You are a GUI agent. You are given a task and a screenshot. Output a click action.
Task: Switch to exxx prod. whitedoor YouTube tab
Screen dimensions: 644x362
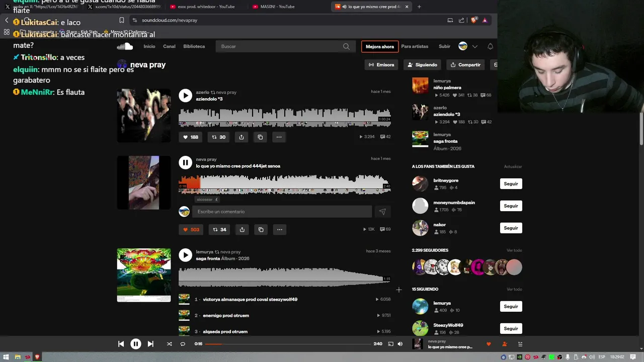(x=206, y=7)
